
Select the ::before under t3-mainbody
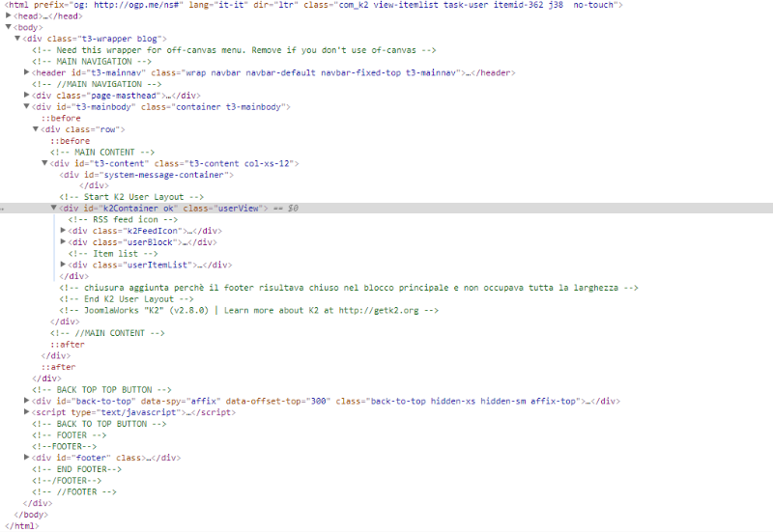pyautogui.click(x=61, y=118)
